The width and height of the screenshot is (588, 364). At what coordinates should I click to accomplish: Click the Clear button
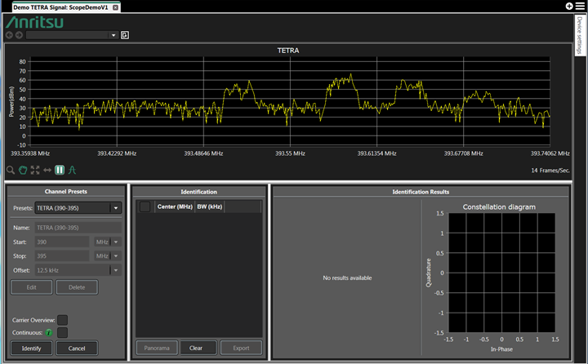[x=198, y=348]
